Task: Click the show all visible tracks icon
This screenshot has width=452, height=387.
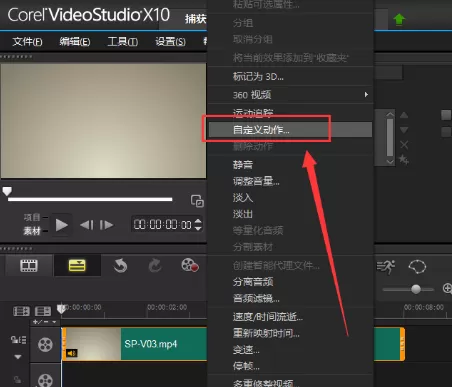Action: pos(21,311)
